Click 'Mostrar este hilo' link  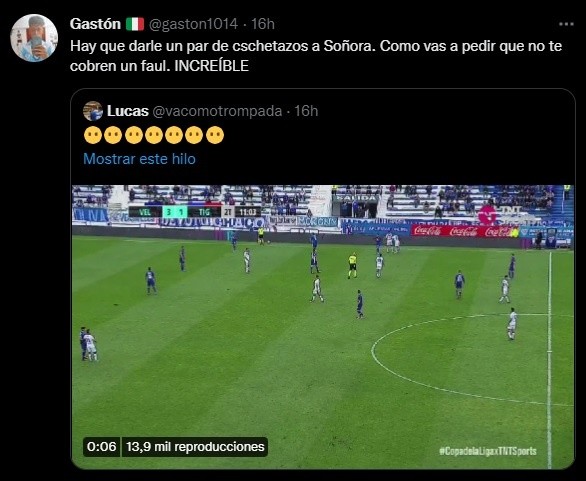[139, 159]
